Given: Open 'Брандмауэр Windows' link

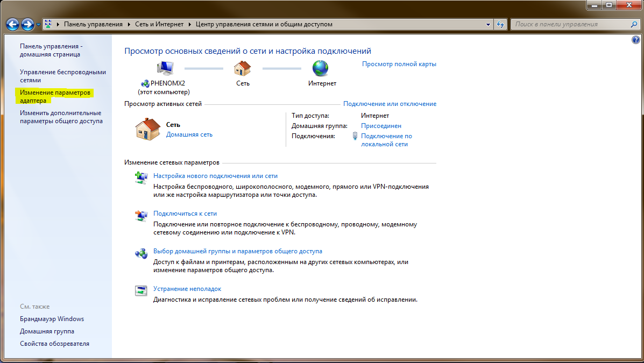Looking at the screenshot, I should click(52, 319).
